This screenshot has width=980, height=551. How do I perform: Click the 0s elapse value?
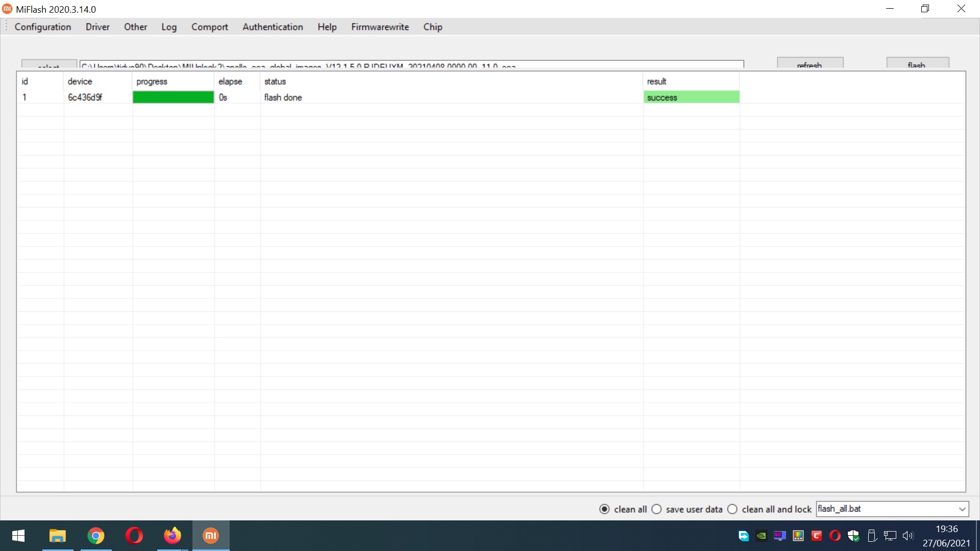tap(223, 97)
